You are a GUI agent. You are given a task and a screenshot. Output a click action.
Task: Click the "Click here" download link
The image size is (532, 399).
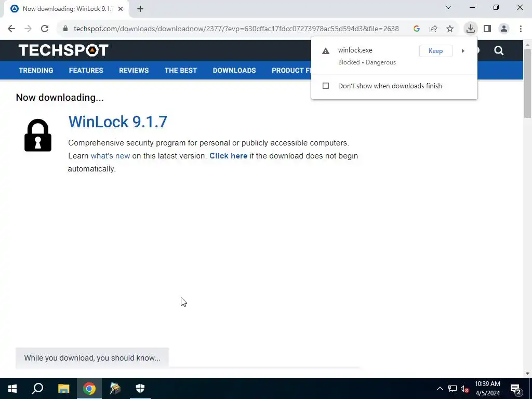pos(229,156)
